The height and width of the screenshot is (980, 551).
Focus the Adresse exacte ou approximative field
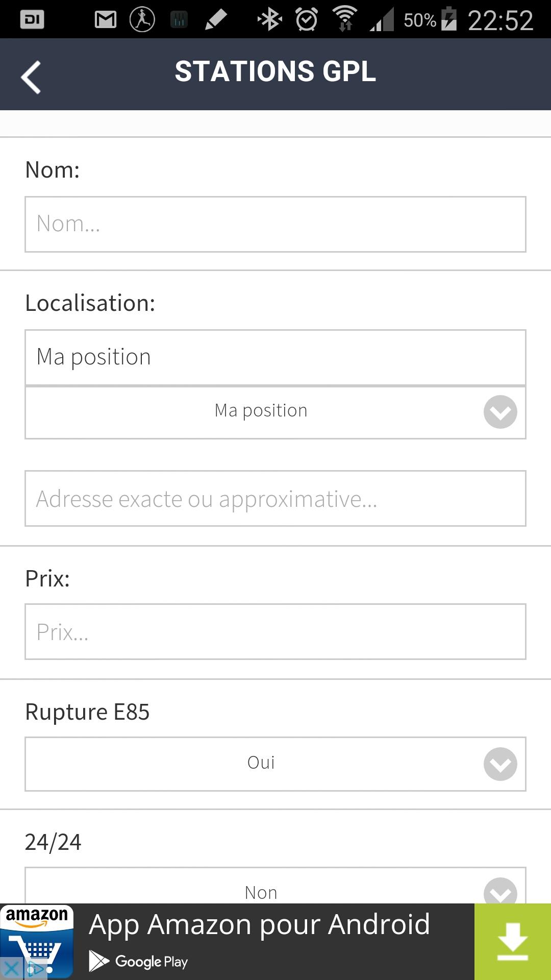pos(275,499)
